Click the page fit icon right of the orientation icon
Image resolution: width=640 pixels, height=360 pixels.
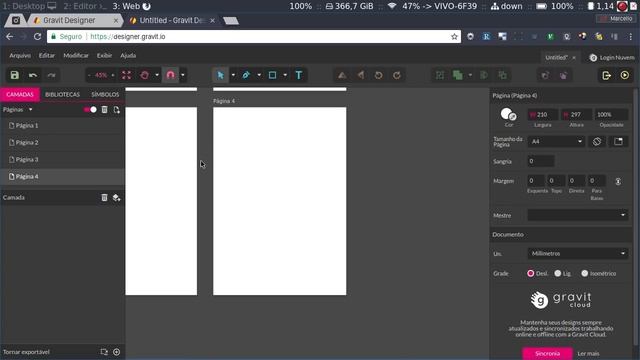[618, 141]
